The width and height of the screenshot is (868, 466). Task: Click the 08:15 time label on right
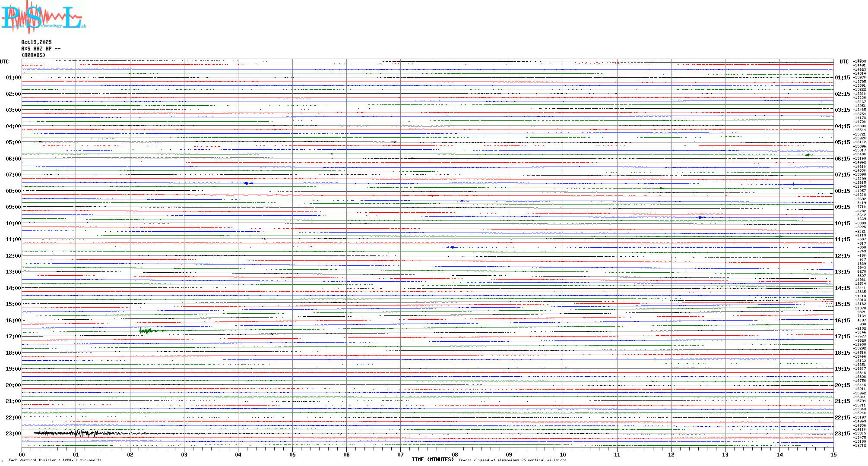[x=842, y=191]
